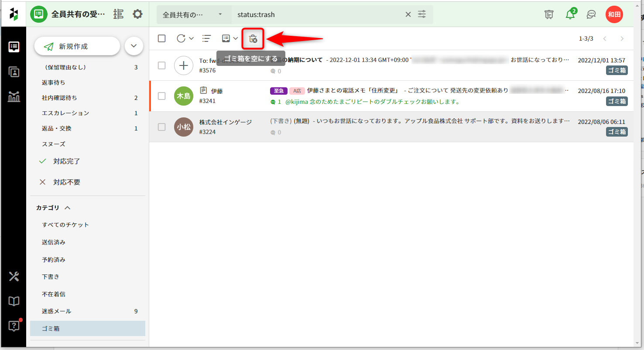Expand the arrow next to 新規作成
The width and height of the screenshot is (644, 350).
click(134, 46)
